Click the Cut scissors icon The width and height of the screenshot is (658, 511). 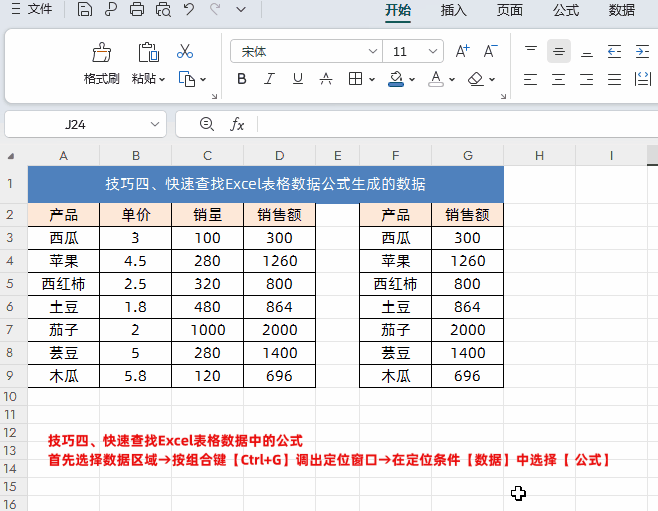[x=185, y=51]
